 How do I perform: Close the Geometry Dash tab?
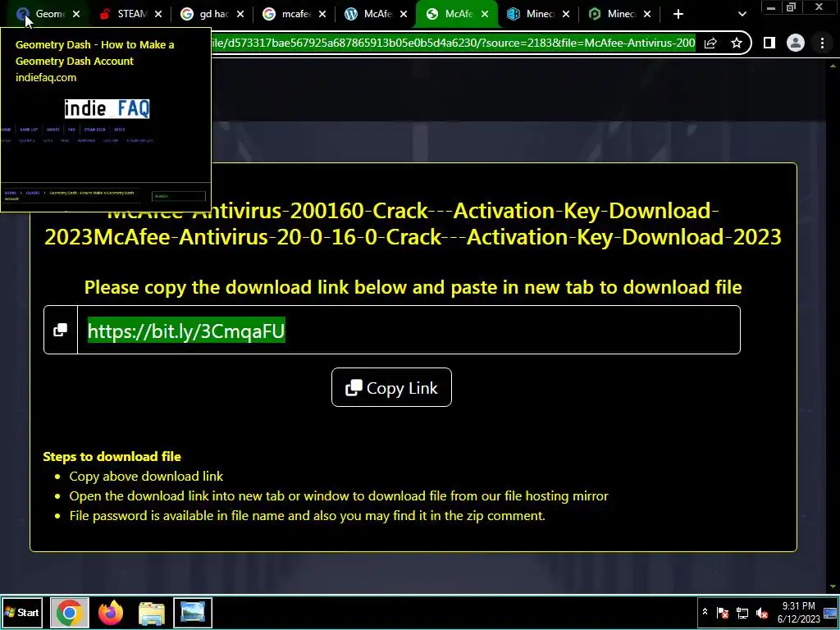(76, 14)
